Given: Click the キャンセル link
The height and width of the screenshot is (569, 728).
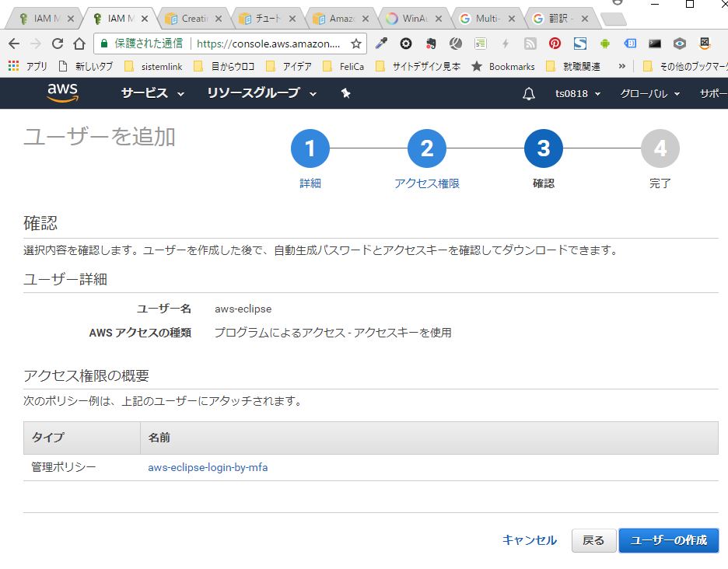Looking at the screenshot, I should [x=530, y=540].
